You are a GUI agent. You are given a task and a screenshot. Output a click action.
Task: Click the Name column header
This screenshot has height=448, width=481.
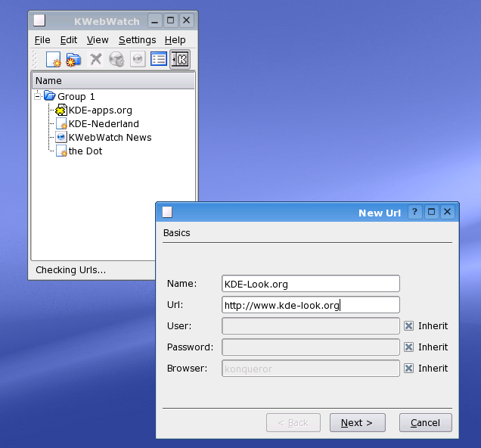pos(113,81)
